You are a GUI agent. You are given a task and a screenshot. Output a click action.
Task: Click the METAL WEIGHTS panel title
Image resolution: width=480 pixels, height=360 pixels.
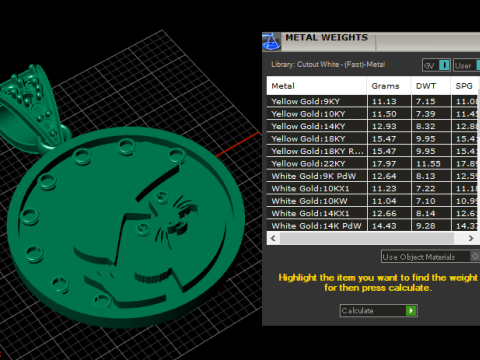[x=326, y=38]
